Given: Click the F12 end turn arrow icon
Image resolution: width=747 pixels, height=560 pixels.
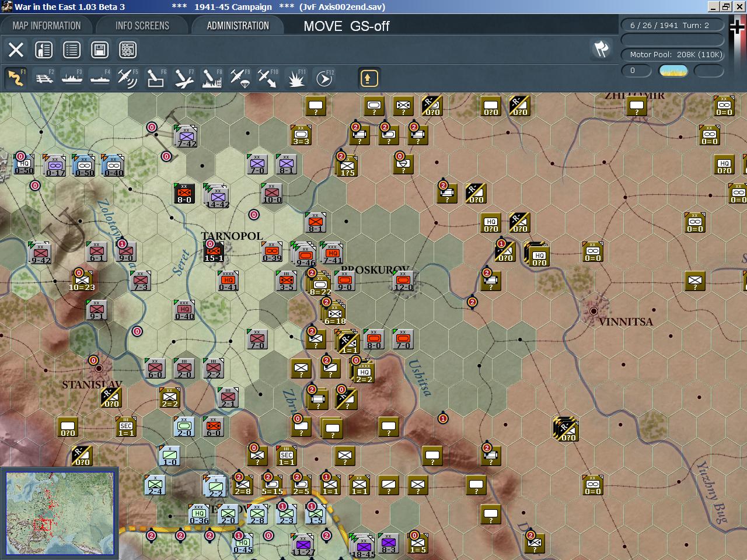Looking at the screenshot, I should pos(324,78).
